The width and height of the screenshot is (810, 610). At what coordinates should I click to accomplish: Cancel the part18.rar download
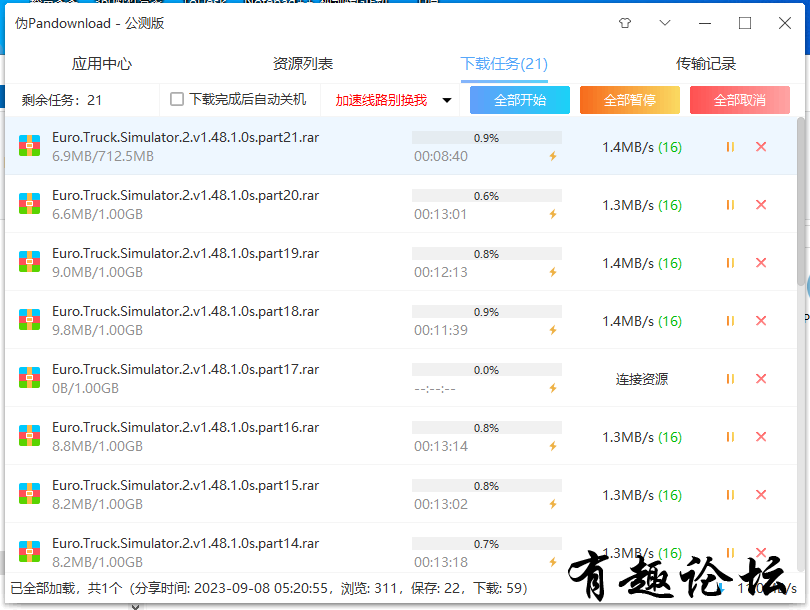point(760,320)
